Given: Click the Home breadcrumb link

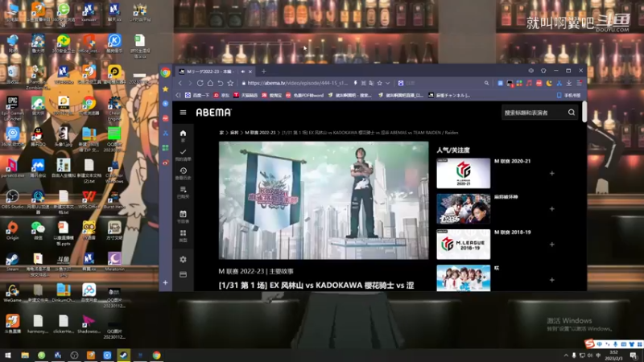Looking at the screenshot, I should coord(221,133).
